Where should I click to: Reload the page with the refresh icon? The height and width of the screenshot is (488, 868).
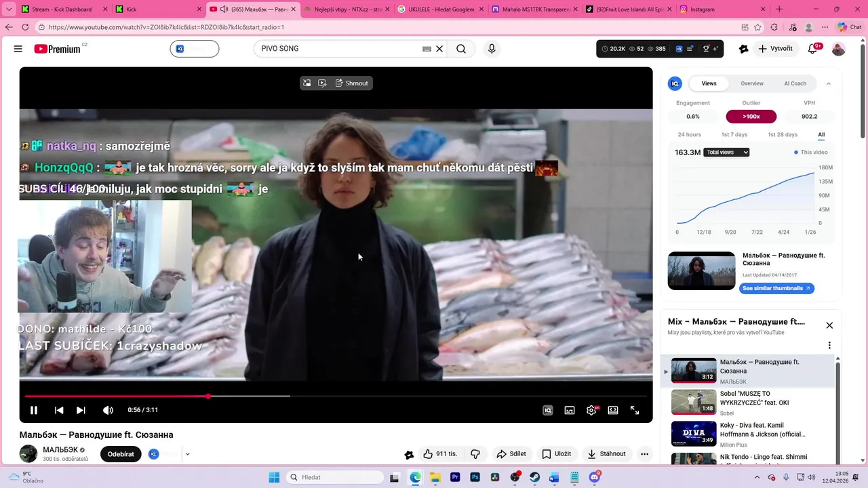25,27
